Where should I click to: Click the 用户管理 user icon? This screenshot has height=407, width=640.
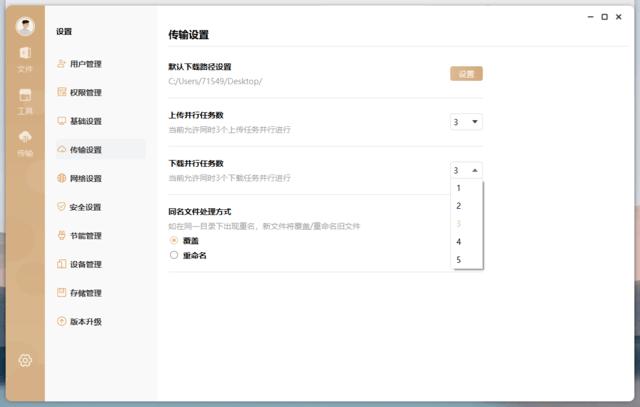coord(61,64)
